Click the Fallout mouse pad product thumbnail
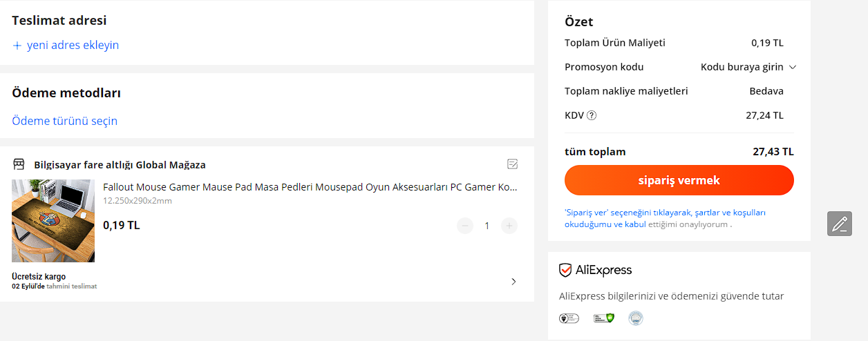This screenshot has height=341, width=868. tap(53, 221)
